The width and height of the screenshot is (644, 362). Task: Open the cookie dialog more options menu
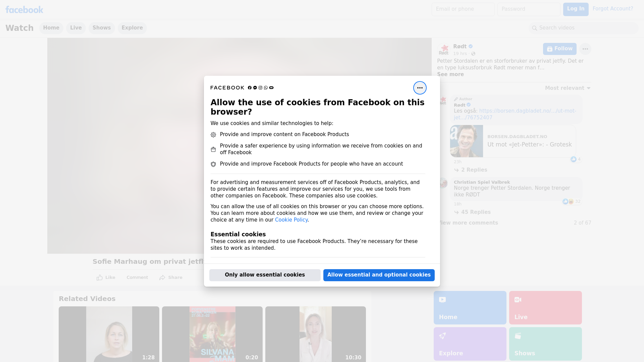pos(420,88)
